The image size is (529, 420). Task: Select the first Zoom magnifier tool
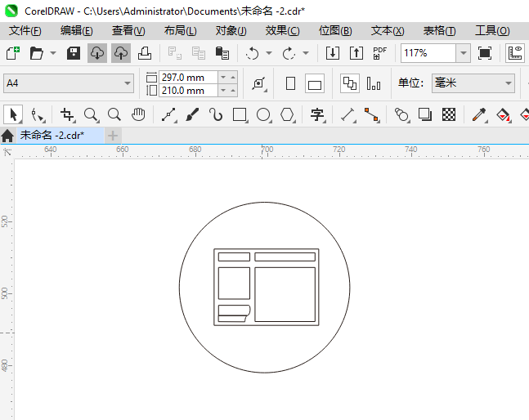pyautogui.click(x=91, y=115)
